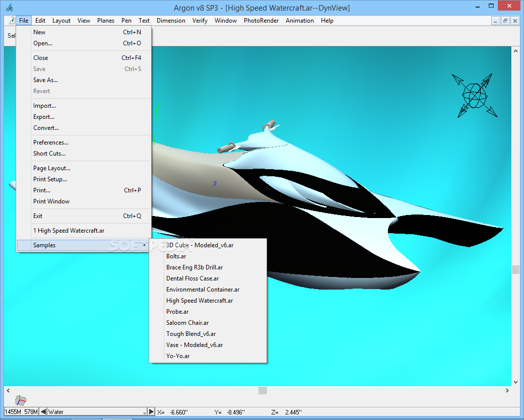Choose Exit from the File menu

coord(84,216)
